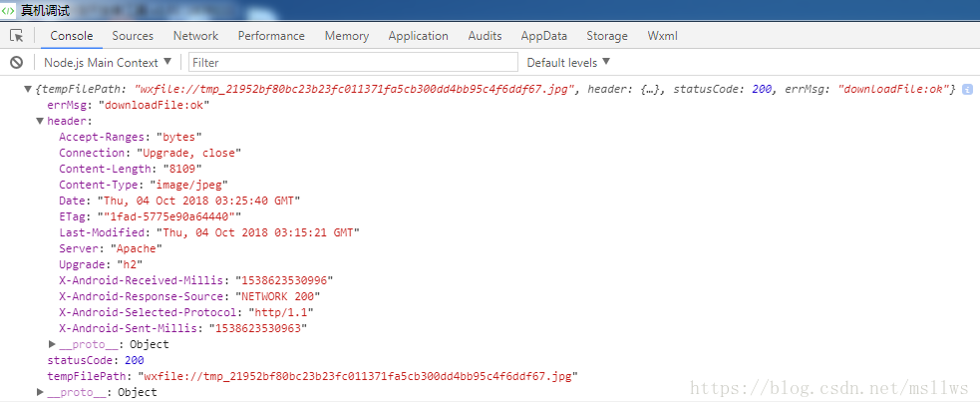Expand the bottom __proto__ Object entry
The width and height of the screenshot is (980, 408).
[x=40, y=393]
